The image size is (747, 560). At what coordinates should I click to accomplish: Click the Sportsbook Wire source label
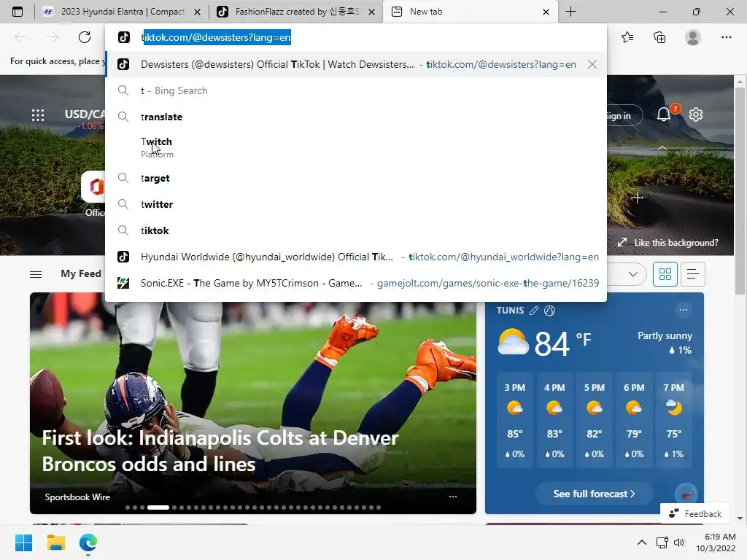point(77,497)
